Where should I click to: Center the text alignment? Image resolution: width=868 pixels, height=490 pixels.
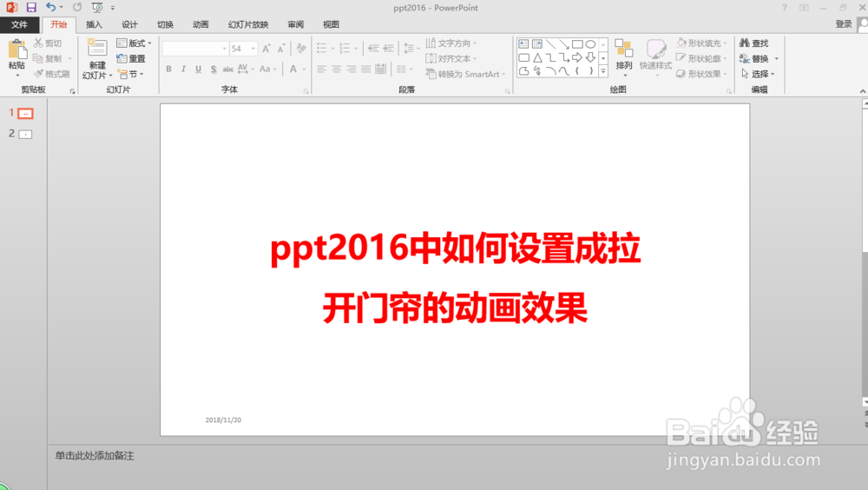(x=337, y=70)
